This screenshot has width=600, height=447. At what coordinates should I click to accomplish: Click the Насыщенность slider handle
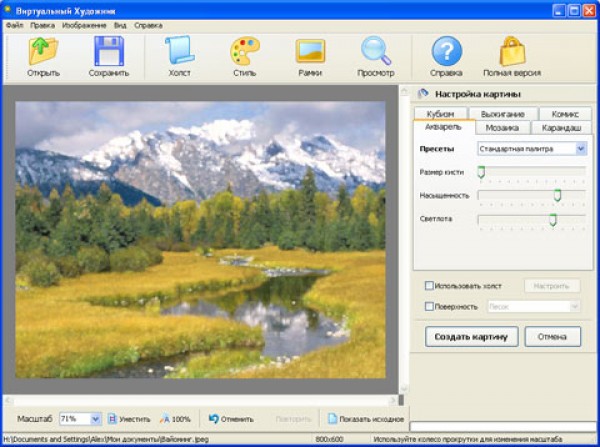(x=557, y=195)
